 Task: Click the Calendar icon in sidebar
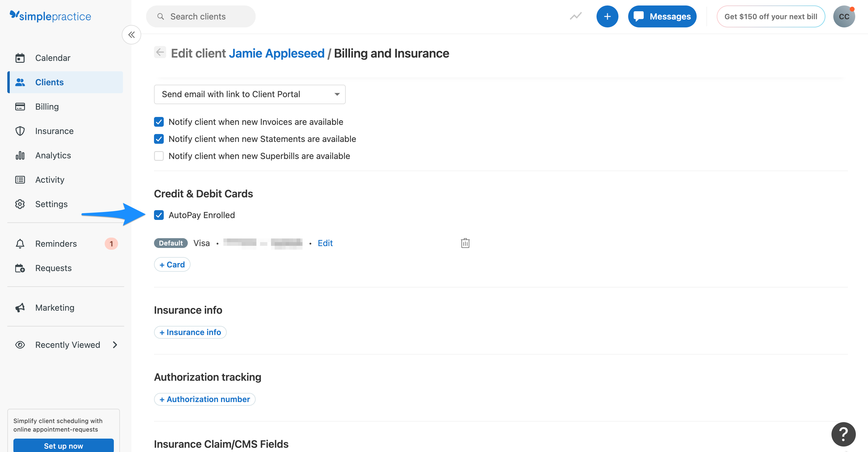20,58
